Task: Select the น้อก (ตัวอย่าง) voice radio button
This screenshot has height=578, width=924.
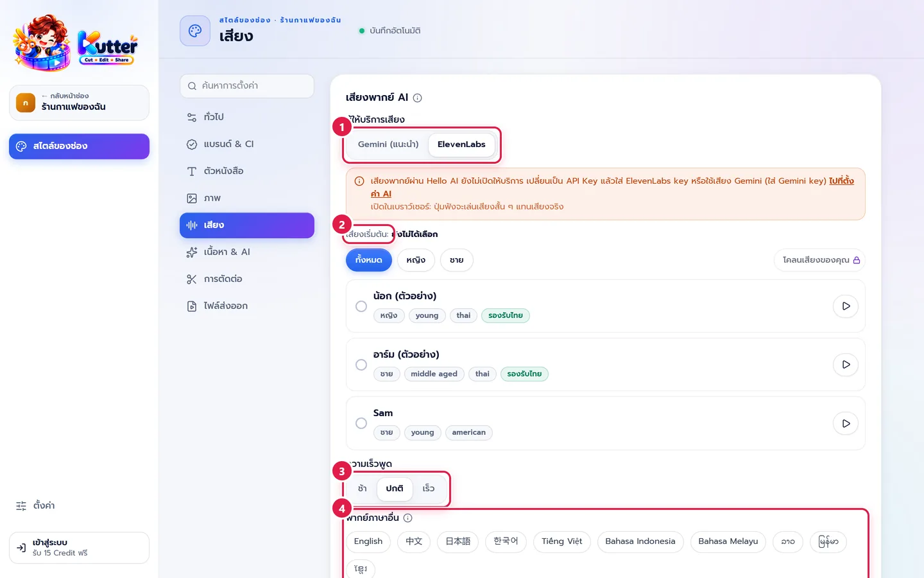Action: point(361,306)
